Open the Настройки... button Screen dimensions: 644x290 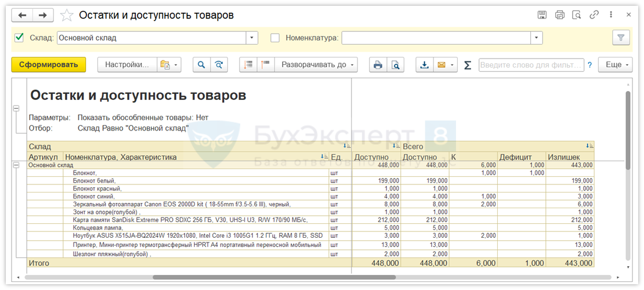(x=127, y=65)
